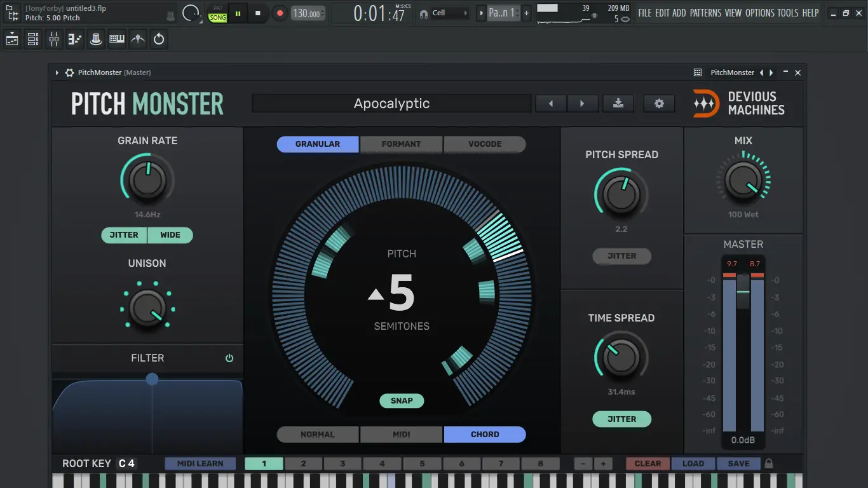Open the Channel Rack

tap(32, 39)
